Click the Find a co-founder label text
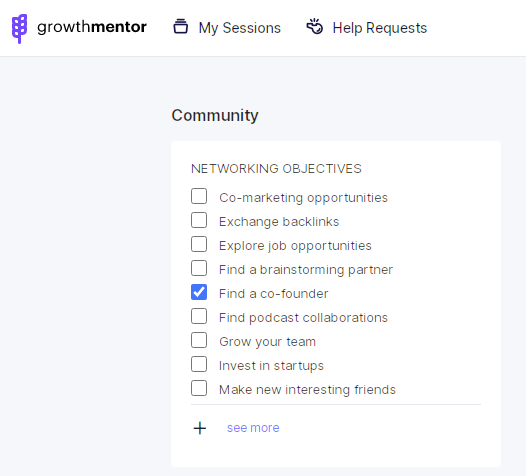The height and width of the screenshot is (476, 526). (273, 294)
